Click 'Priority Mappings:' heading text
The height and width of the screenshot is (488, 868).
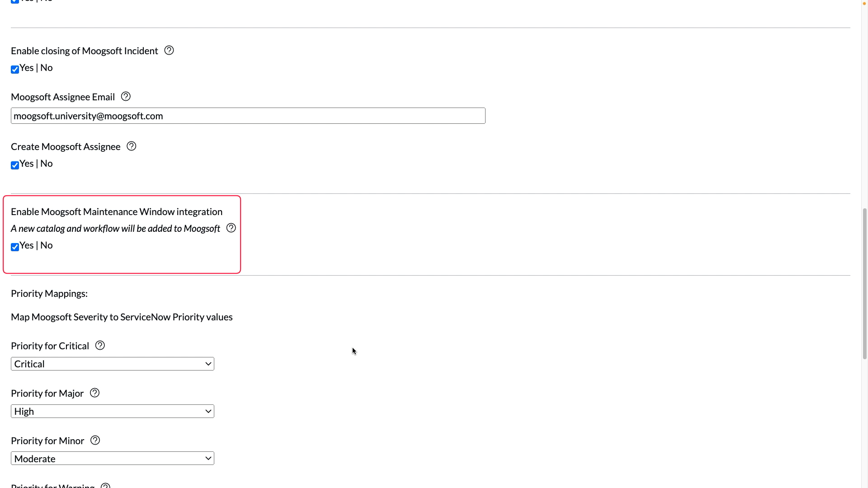click(x=49, y=294)
